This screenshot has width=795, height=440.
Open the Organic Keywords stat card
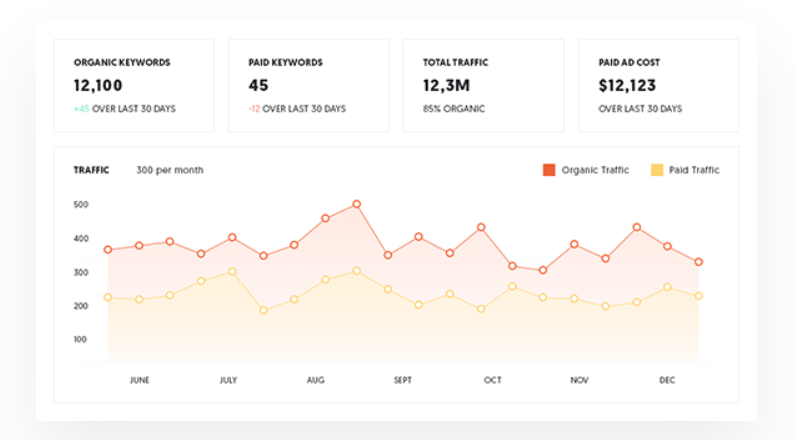[x=135, y=85]
